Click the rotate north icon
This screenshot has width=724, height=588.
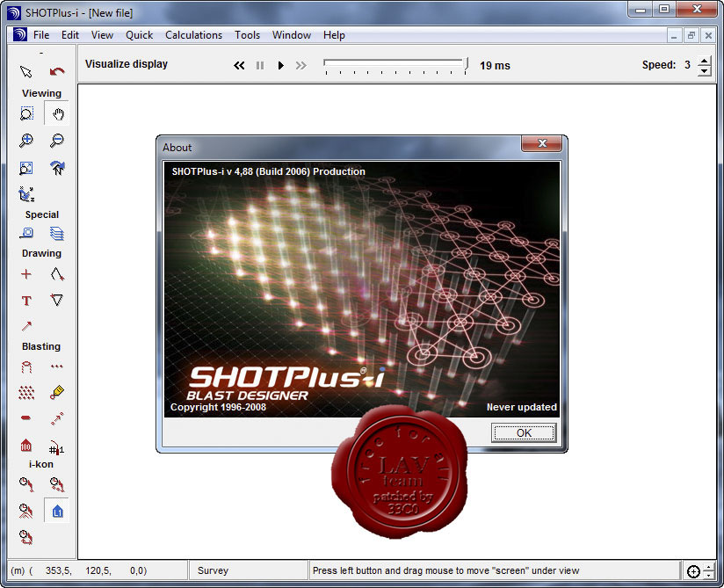(57, 168)
